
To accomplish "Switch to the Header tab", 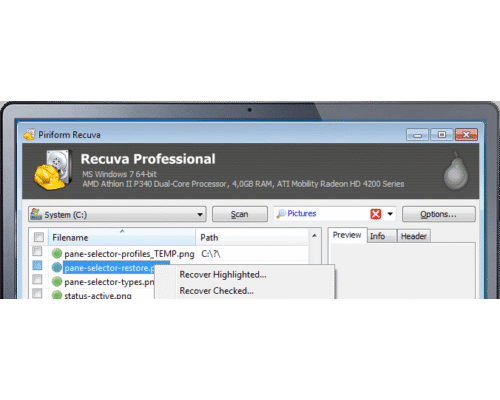I will (x=414, y=236).
